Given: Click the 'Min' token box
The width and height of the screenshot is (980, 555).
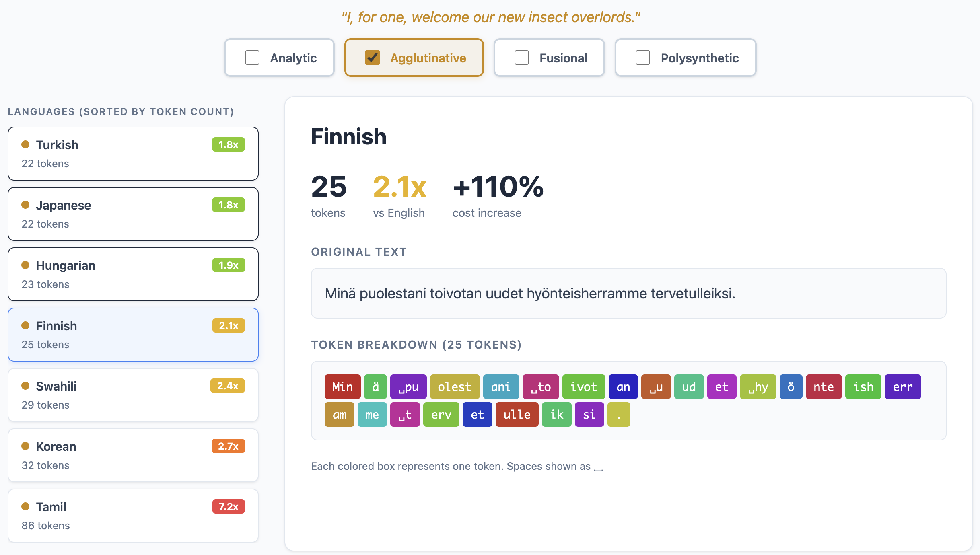Looking at the screenshot, I should click(x=342, y=386).
